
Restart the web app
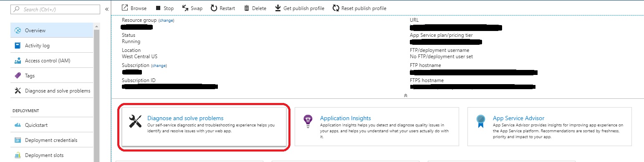click(222, 8)
